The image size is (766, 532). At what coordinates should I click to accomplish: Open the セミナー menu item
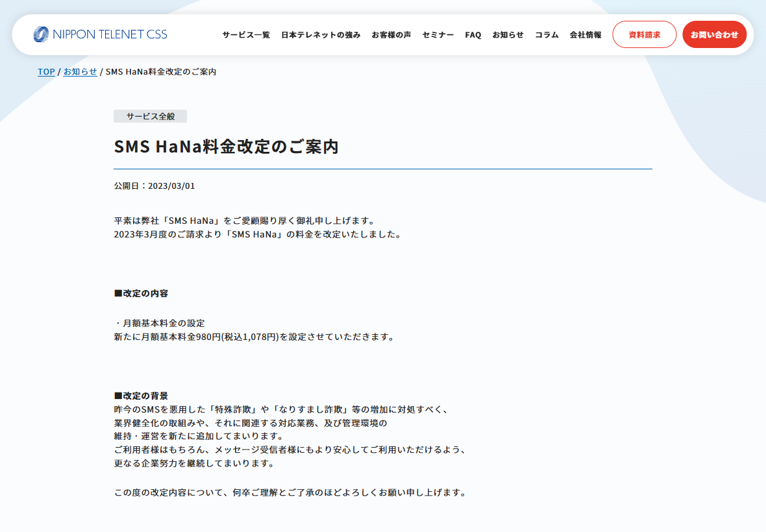pyautogui.click(x=438, y=34)
